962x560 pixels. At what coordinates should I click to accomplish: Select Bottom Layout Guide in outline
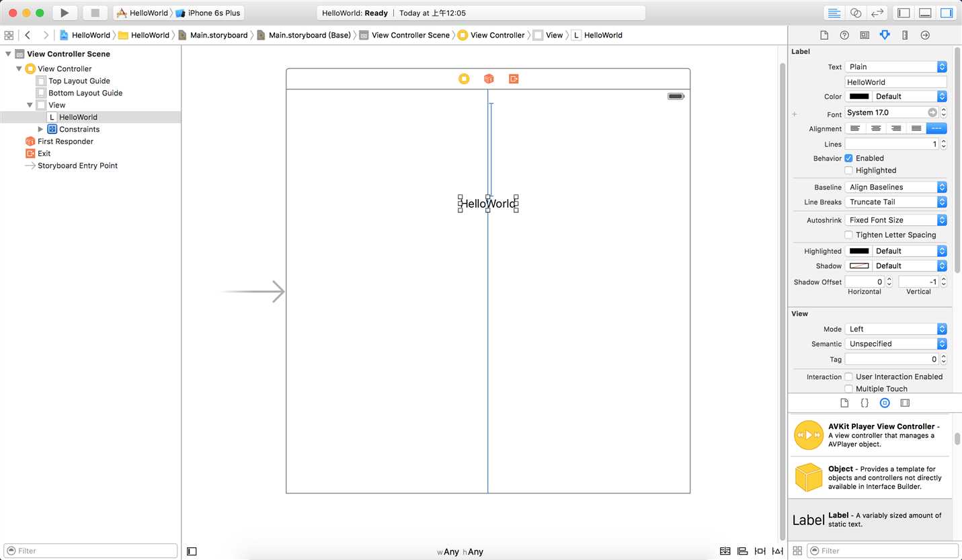point(85,93)
